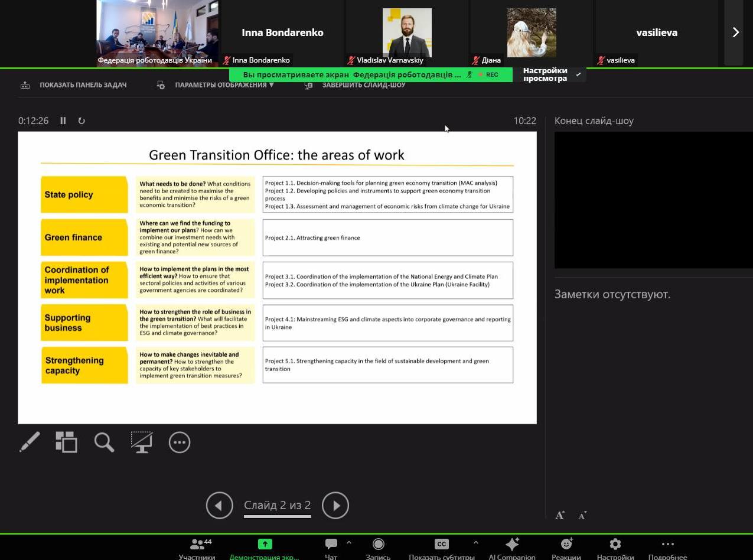This screenshot has width=753, height=560.
Task: Open the see all slides icon
Action: [66, 442]
